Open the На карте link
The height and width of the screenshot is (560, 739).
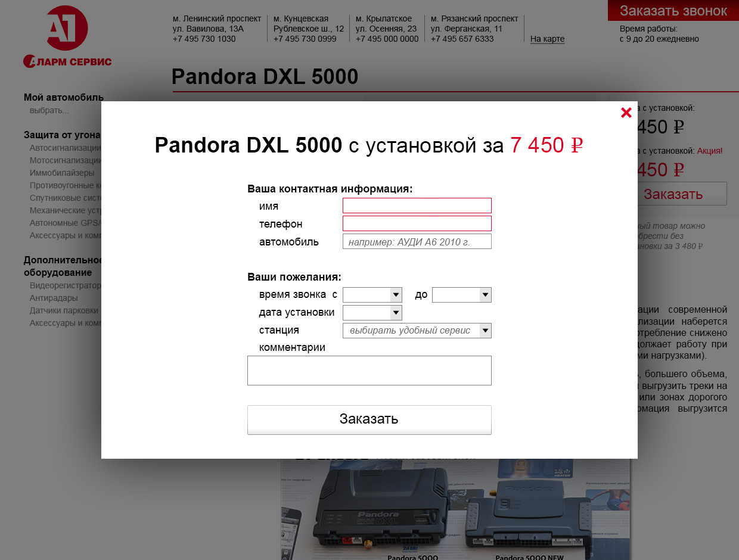click(x=547, y=39)
